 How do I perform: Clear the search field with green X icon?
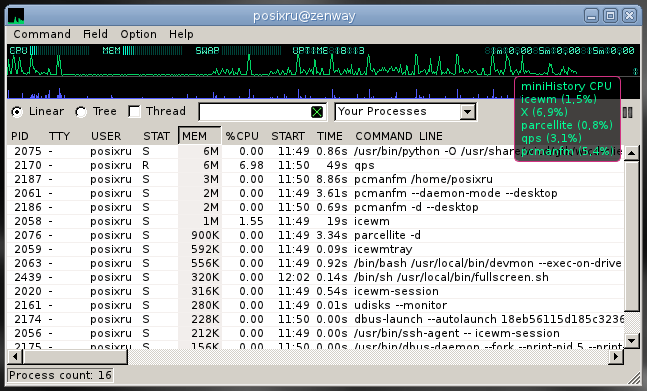coord(317,112)
